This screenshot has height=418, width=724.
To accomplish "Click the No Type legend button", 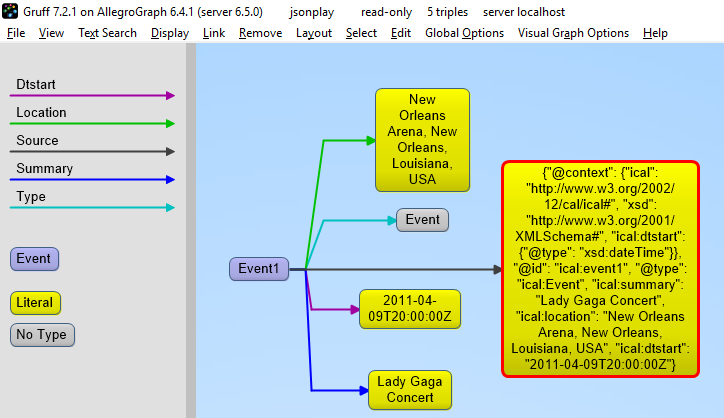I will [42, 334].
